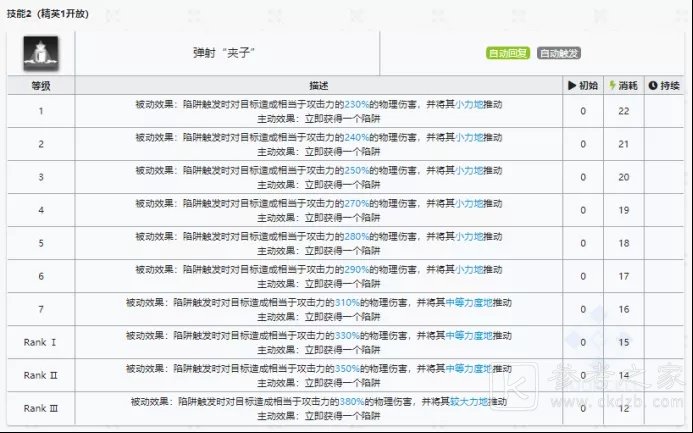Screen dimensions: 693x433
Task: Select the Rank Ⅰ level cell
Action: pyautogui.click(x=40, y=343)
